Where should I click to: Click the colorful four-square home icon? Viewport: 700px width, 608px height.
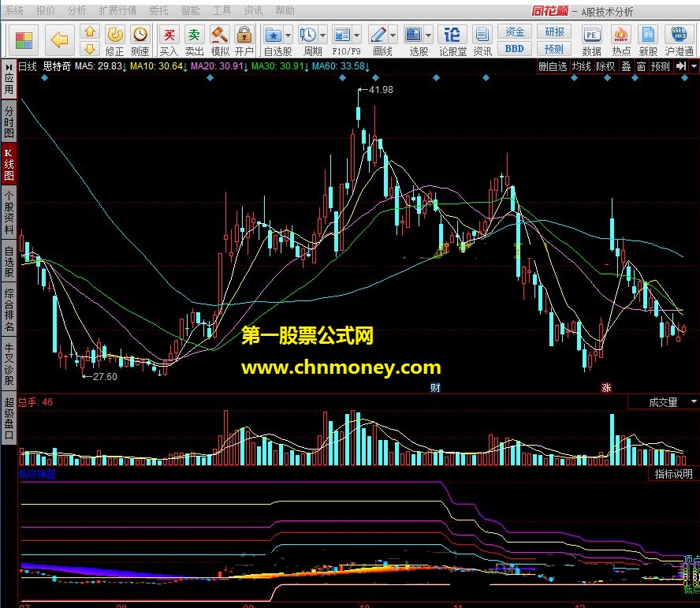pyautogui.click(x=24, y=39)
